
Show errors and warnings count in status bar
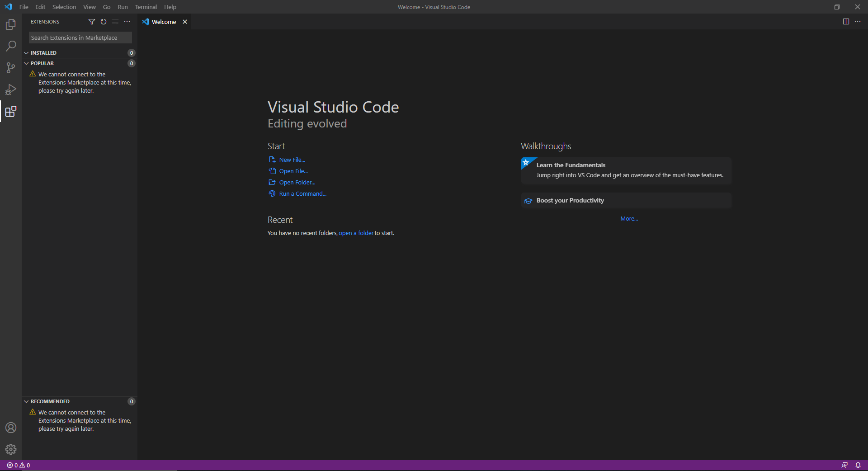point(19,465)
